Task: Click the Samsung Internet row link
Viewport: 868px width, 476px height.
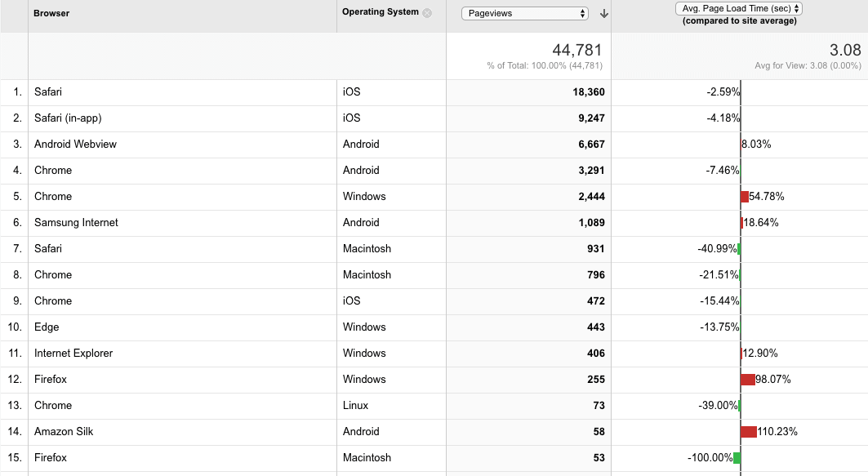Action: point(77,223)
